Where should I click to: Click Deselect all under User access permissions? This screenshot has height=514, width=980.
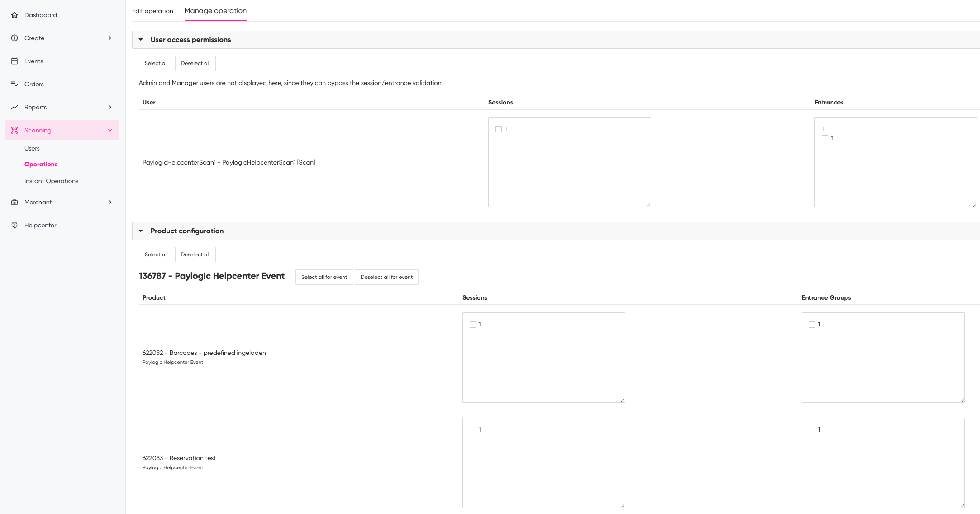pyautogui.click(x=195, y=63)
